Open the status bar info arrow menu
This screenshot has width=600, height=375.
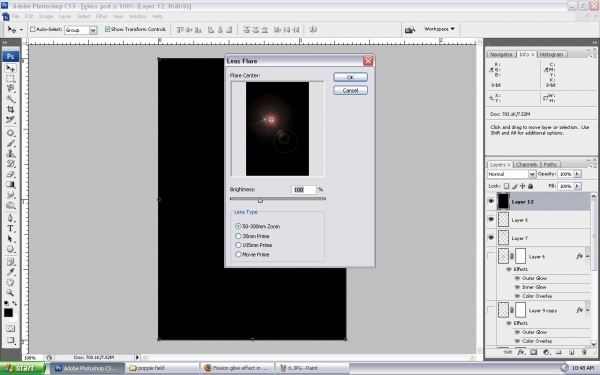pyautogui.click(x=137, y=357)
